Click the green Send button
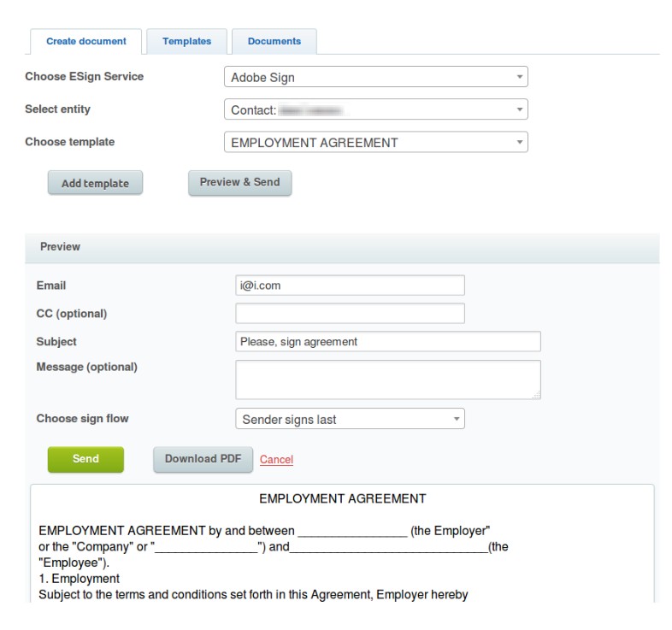 pos(85,459)
